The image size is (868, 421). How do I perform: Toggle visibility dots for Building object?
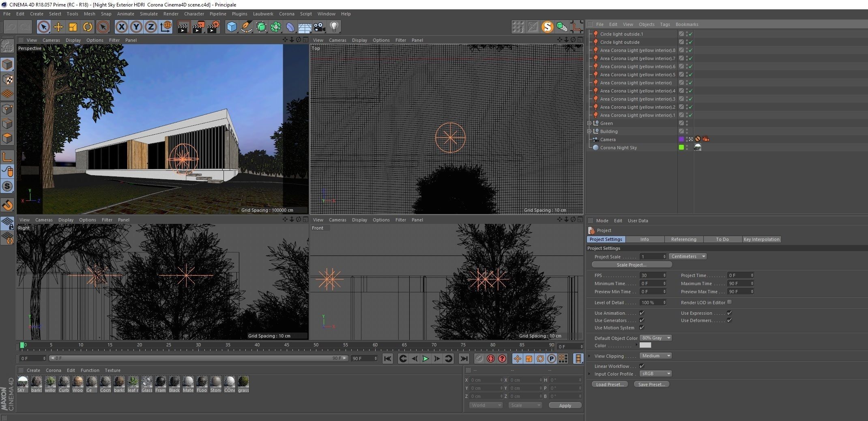click(x=687, y=131)
